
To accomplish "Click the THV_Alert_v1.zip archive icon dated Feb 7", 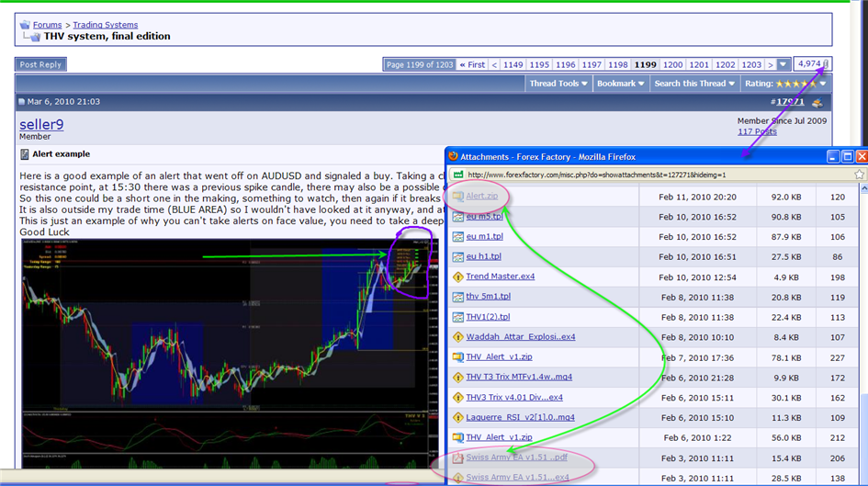I will pyautogui.click(x=457, y=357).
